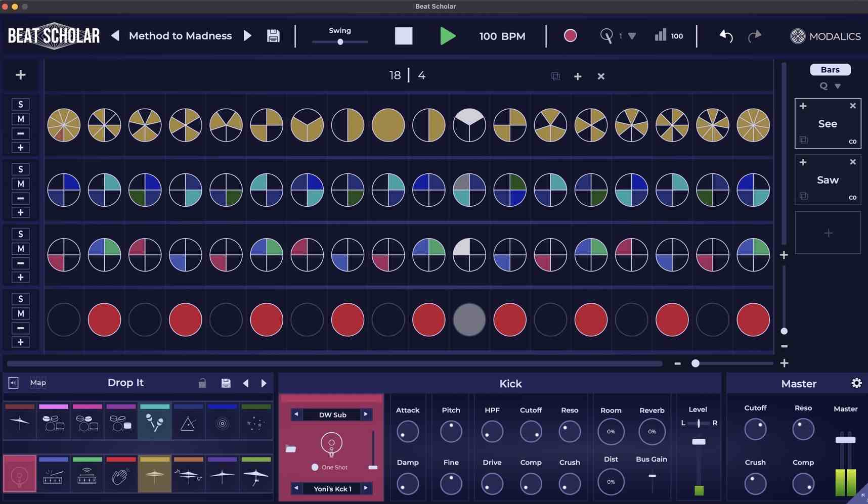This screenshot has height=504, width=868.
Task: Solo the first track with S
Action: (20, 104)
